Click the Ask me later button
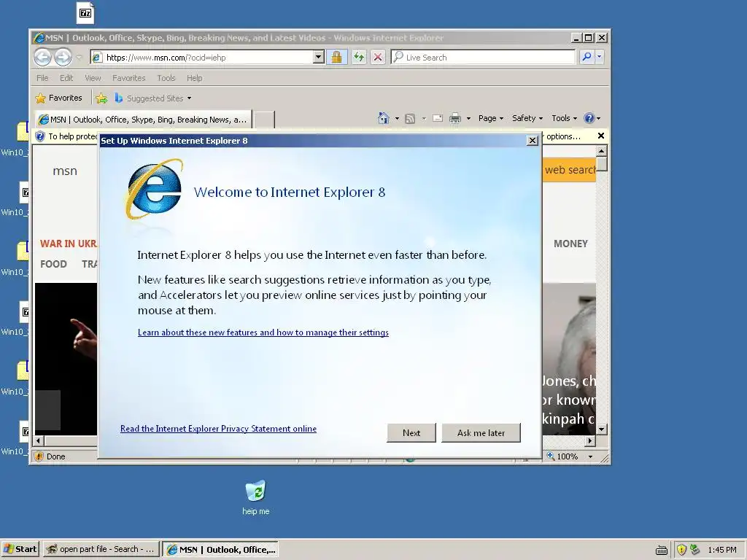This screenshot has height=560, width=747. click(481, 433)
